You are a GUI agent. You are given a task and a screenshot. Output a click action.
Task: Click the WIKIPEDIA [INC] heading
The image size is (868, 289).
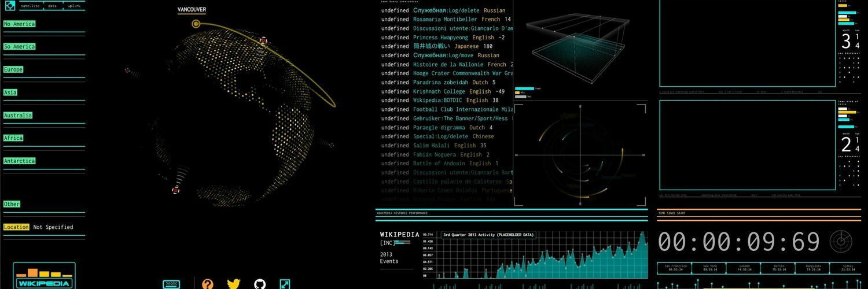[400, 238]
